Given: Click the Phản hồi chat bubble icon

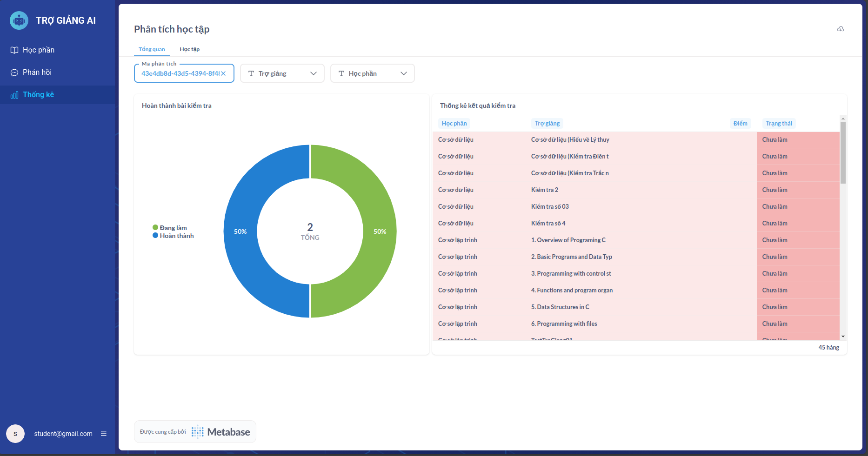Looking at the screenshot, I should pos(14,73).
